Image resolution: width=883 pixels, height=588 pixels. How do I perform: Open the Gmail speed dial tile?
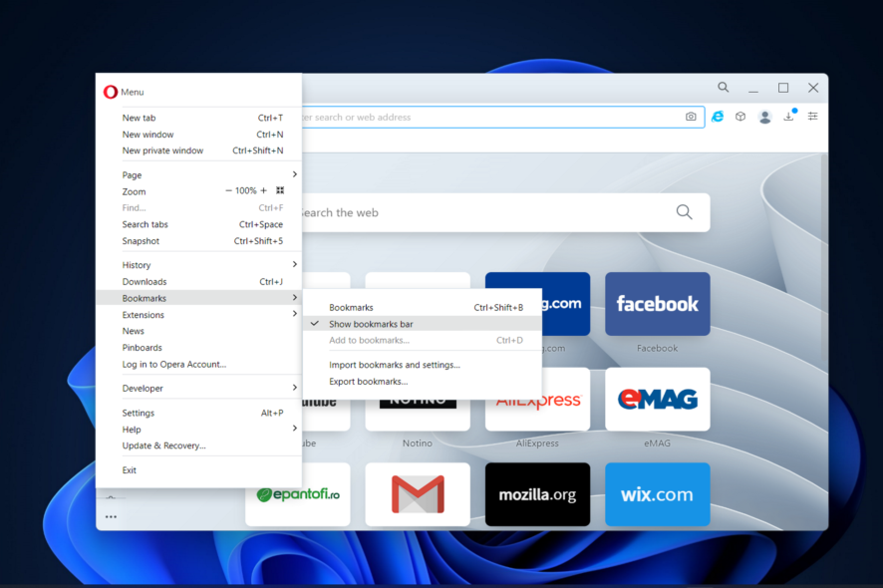[x=418, y=494]
